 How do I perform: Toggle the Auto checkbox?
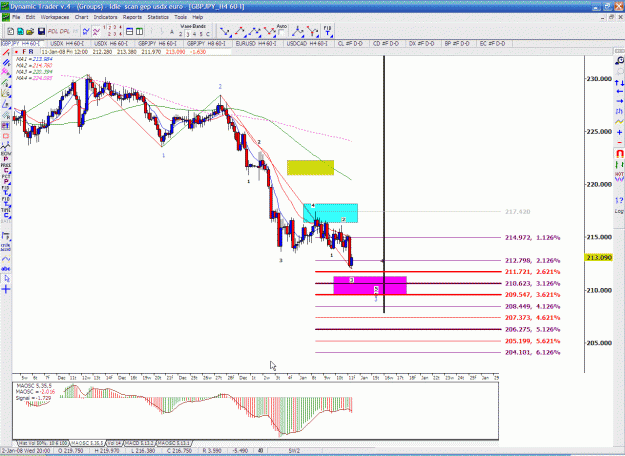(281, 33)
